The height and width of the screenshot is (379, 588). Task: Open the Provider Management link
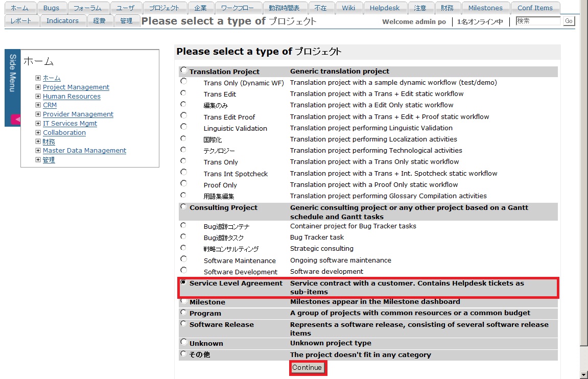click(x=78, y=114)
